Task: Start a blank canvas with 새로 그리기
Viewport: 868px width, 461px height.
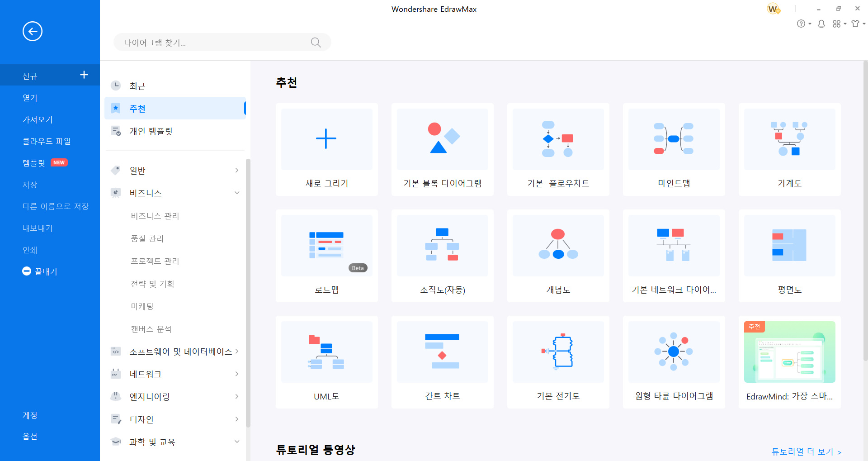Action: tap(326, 149)
